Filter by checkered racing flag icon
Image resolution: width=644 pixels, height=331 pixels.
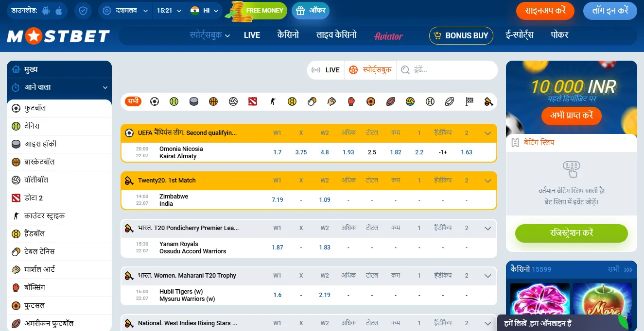(x=470, y=101)
